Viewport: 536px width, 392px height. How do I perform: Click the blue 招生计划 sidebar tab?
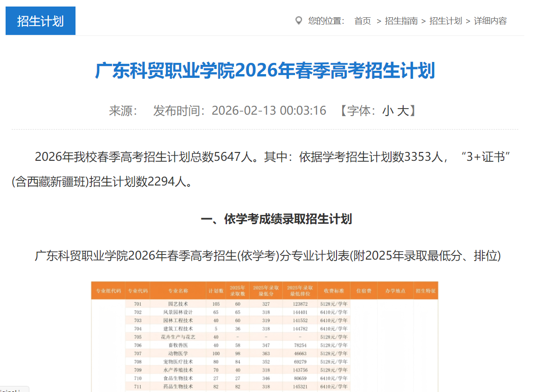[40, 21]
